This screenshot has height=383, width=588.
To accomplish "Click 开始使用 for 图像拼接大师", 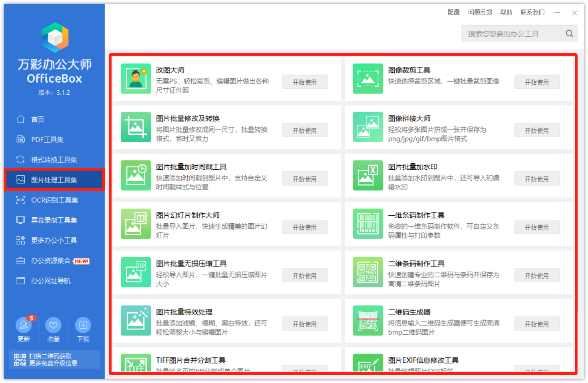I will [537, 130].
